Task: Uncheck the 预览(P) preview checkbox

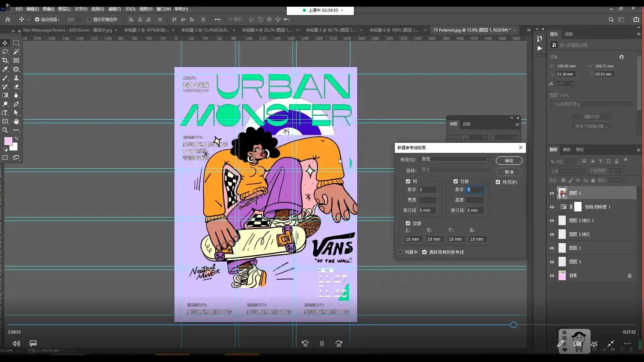Action: pos(498,182)
